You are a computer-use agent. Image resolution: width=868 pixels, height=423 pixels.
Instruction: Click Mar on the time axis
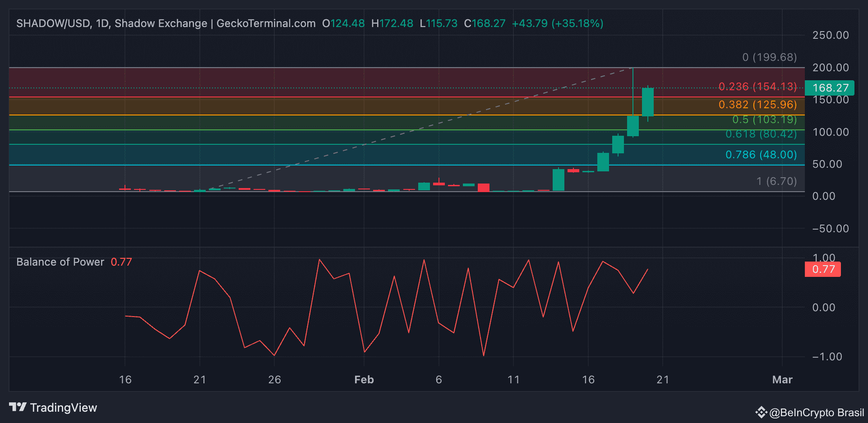[783, 380]
